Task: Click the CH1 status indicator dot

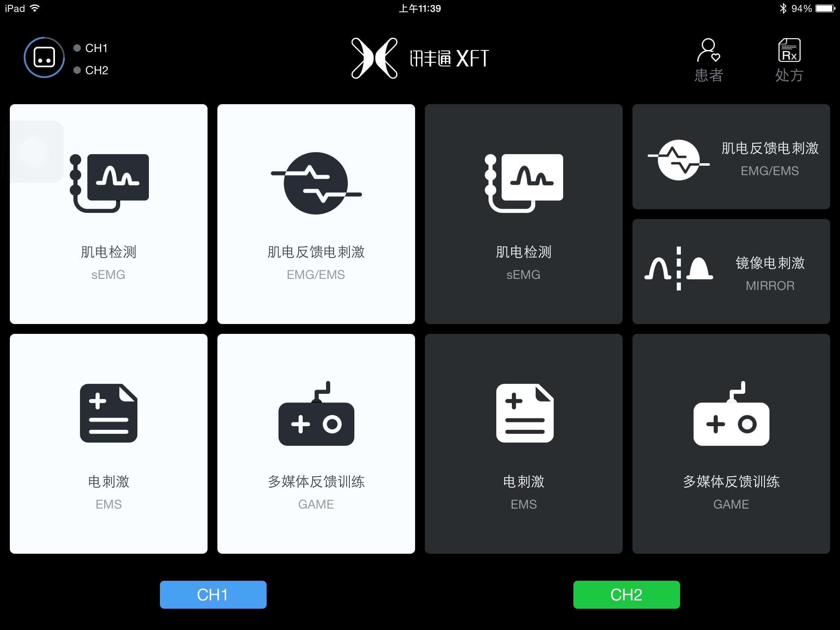Action: pyautogui.click(x=77, y=48)
